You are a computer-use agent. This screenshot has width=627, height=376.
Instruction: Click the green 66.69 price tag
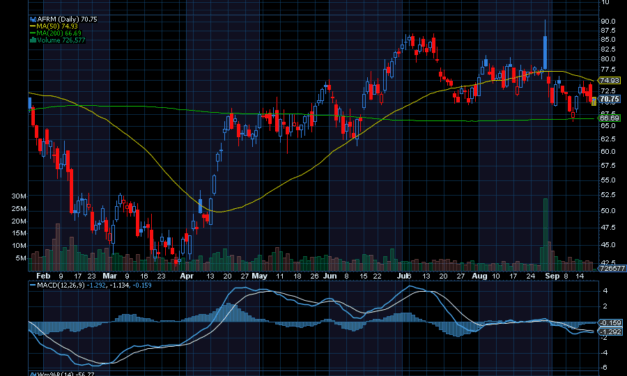[609, 118]
